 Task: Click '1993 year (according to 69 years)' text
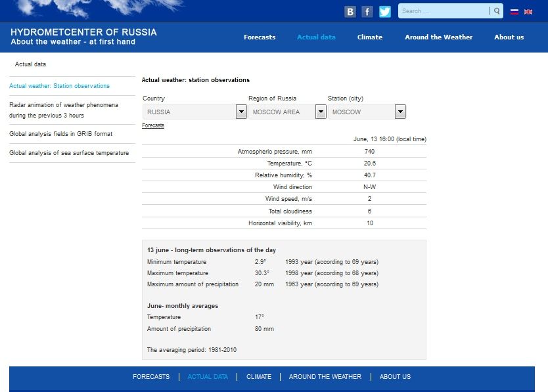(x=332, y=262)
